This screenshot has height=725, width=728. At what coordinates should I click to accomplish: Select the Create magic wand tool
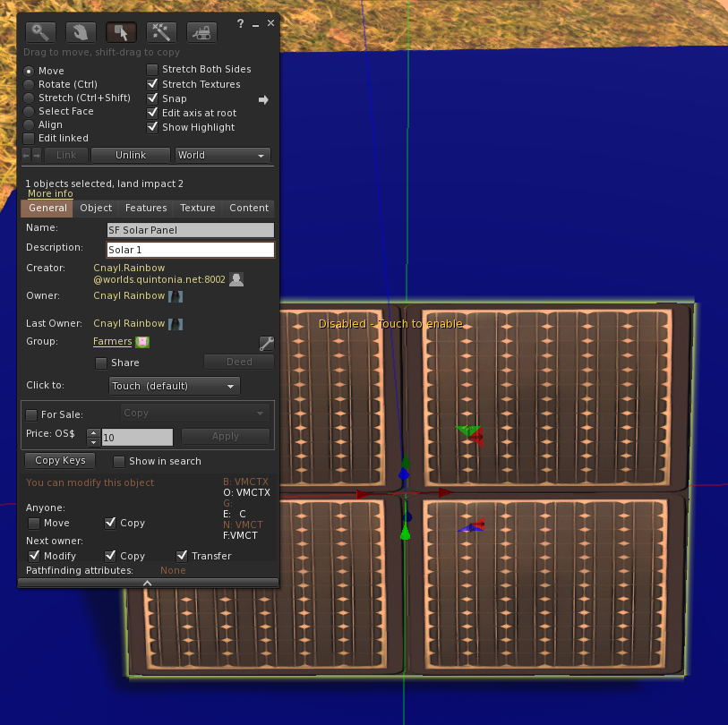click(x=161, y=32)
